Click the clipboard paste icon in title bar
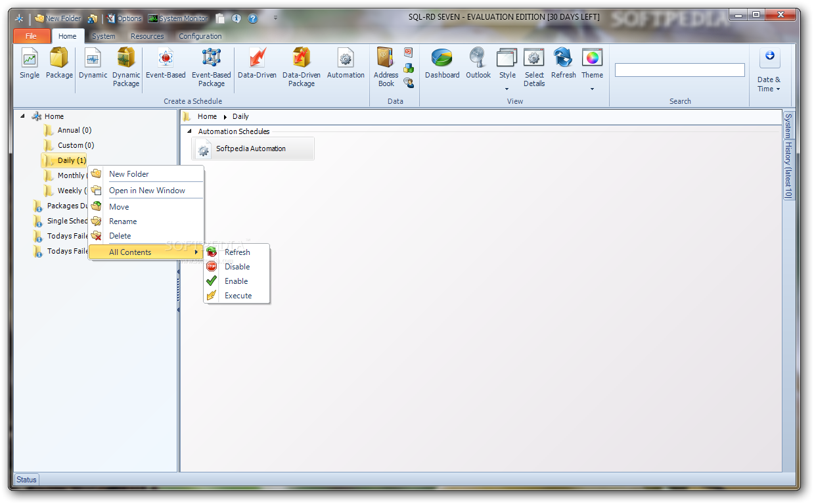This screenshot has height=504, width=814. click(220, 18)
